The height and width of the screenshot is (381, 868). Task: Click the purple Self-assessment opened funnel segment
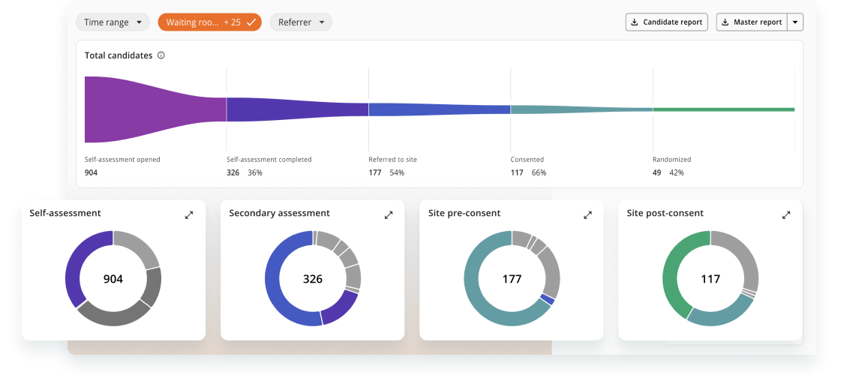coord(150,109)
